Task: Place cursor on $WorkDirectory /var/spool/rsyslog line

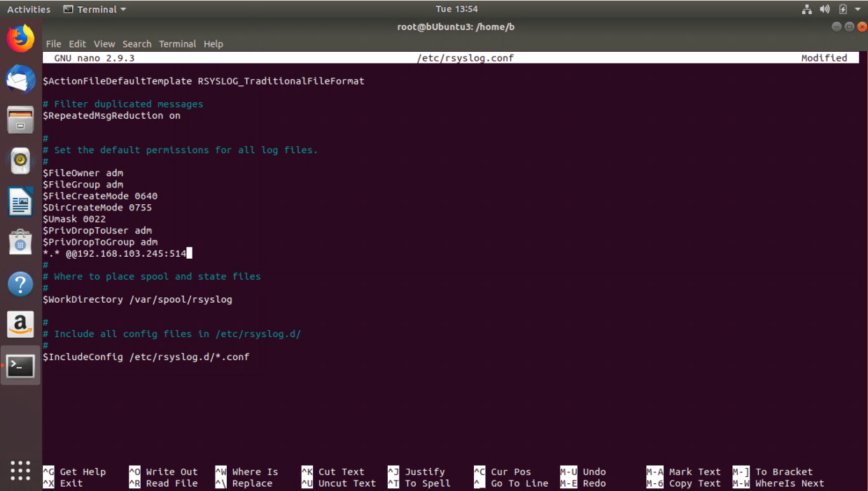Action: pos(137,299)
